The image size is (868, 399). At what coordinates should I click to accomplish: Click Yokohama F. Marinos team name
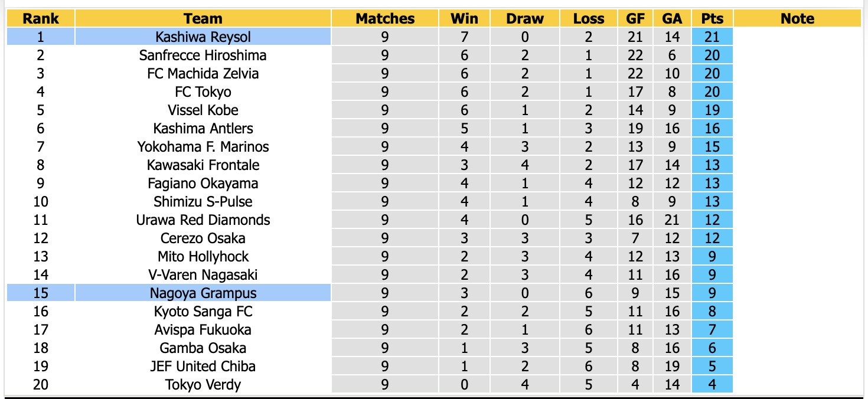coord(203,146)
